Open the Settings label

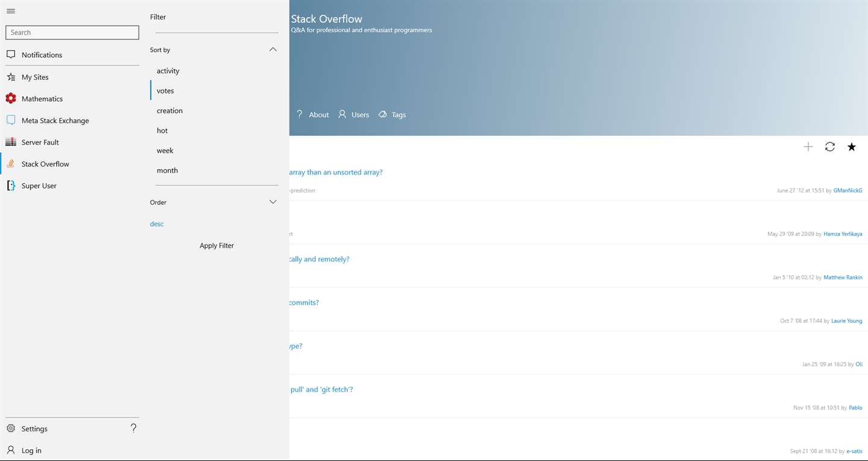pyautogui.click(x=34, y=429)
